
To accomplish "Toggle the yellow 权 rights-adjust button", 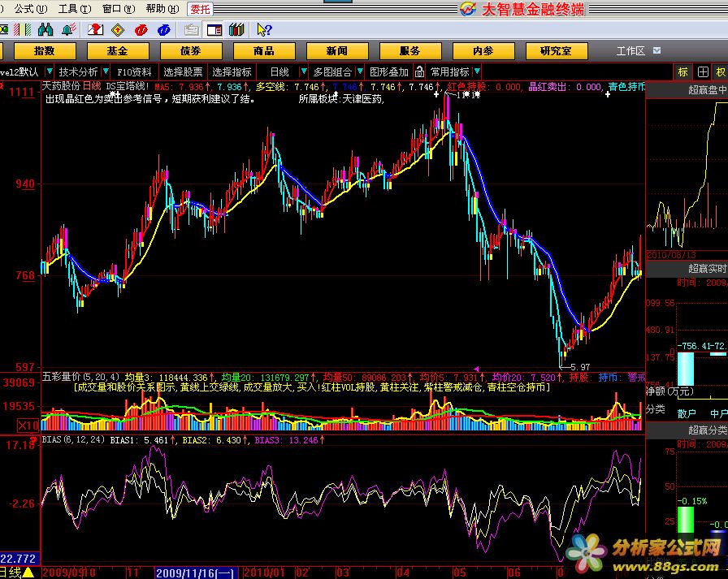I will click(x=721, y=72).
